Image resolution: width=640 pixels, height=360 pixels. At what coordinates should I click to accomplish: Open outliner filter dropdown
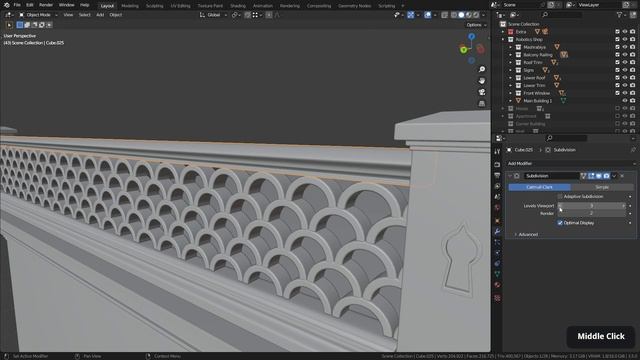[x=621, y=15]
